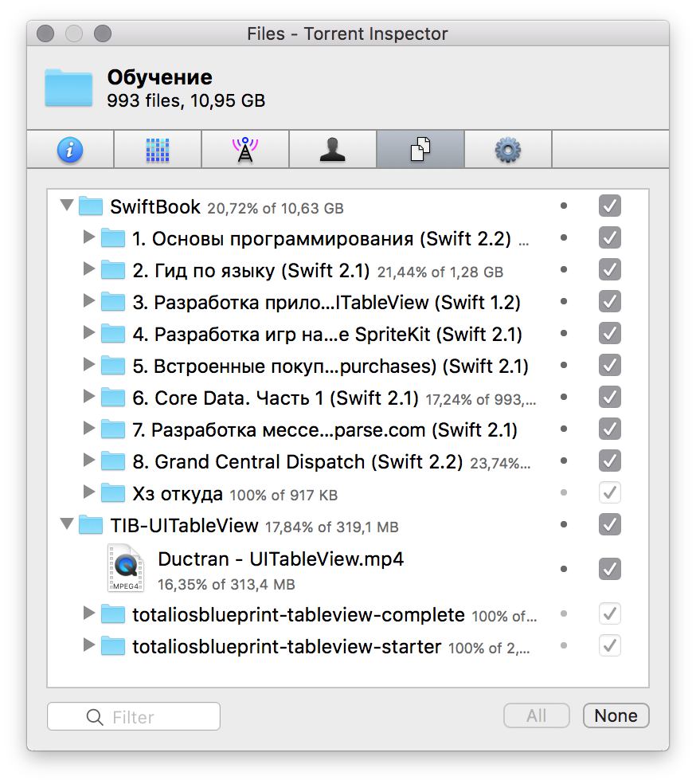
Task: Click the SwiftBook folder icon
Action: [91, 206]
